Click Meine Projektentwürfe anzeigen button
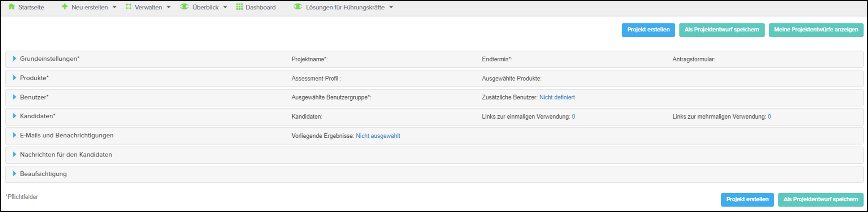 tap(816, 30)
